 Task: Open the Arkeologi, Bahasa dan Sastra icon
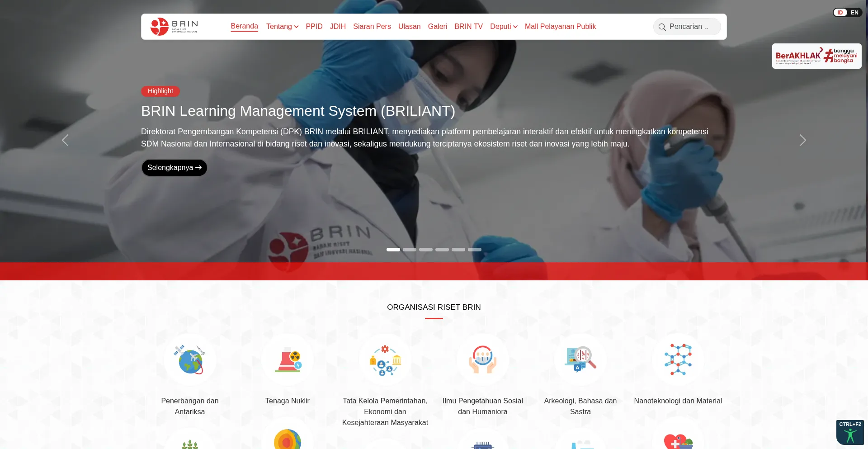tap(580, 360)
